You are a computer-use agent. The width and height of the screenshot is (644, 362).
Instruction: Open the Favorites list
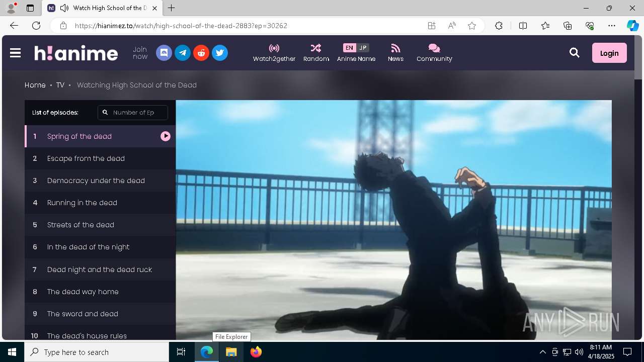point(545,26)
